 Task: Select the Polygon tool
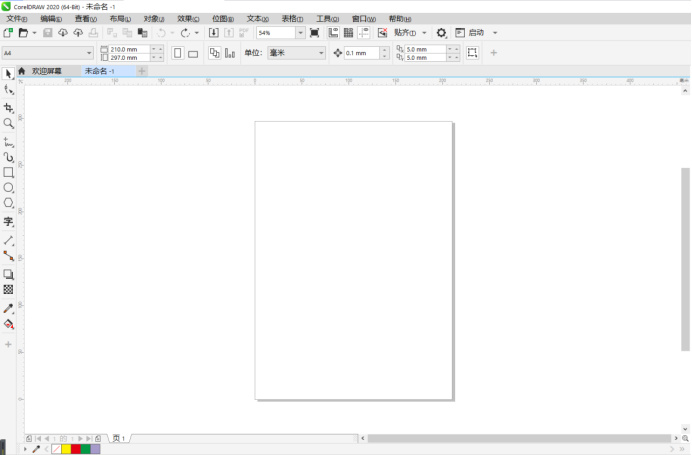click(x=8, y=203)
